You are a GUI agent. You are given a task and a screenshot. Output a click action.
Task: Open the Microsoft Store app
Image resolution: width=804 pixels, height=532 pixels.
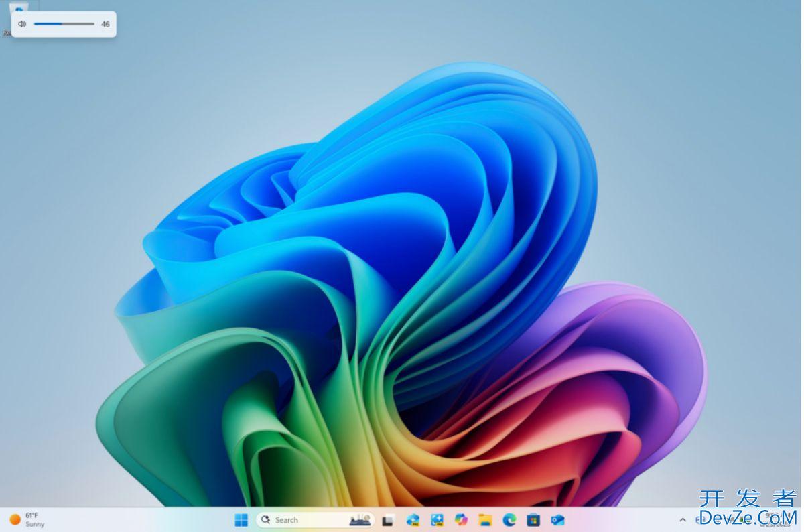(x=533, y=520)
